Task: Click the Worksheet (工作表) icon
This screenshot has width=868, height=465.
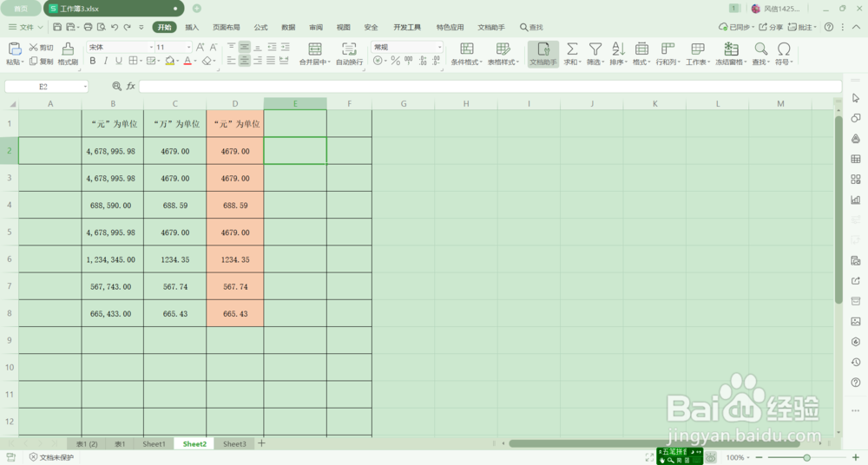Action: pos(698,49)
